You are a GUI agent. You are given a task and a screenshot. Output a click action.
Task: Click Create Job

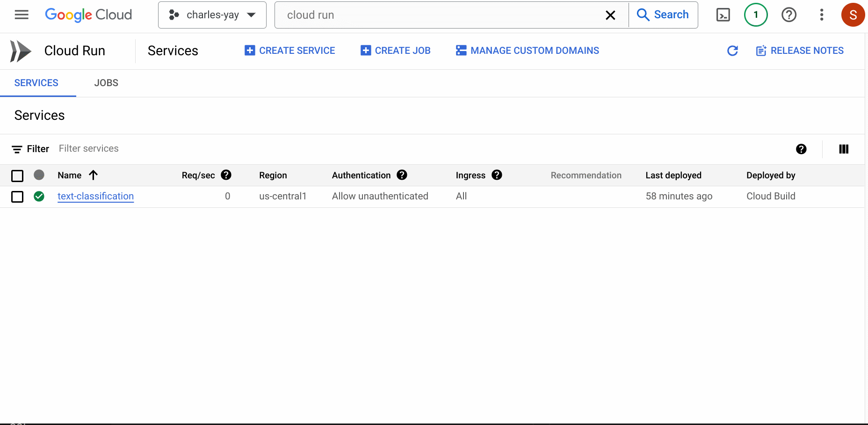396,51
